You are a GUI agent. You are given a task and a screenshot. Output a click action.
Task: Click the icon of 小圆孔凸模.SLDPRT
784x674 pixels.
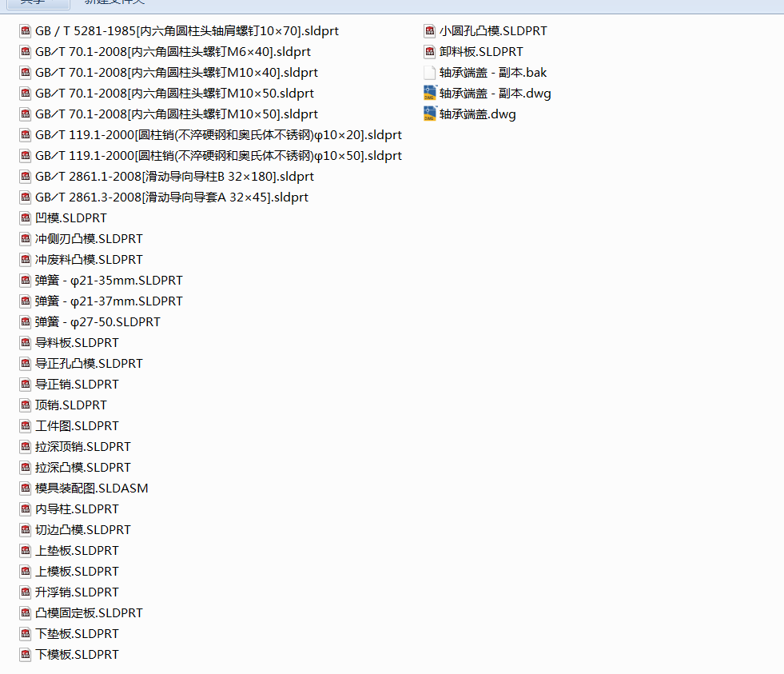(x=429, y=31)
